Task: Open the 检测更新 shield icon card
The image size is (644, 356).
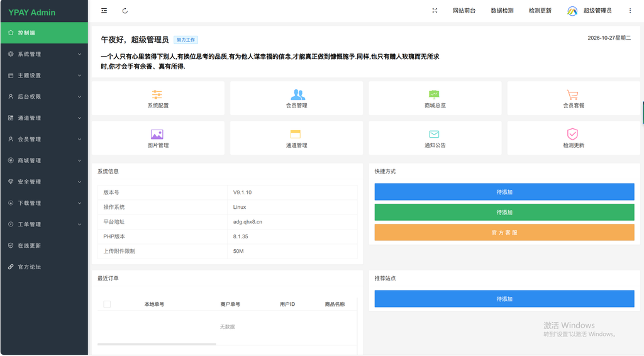Action: click(x=572, y=134)
